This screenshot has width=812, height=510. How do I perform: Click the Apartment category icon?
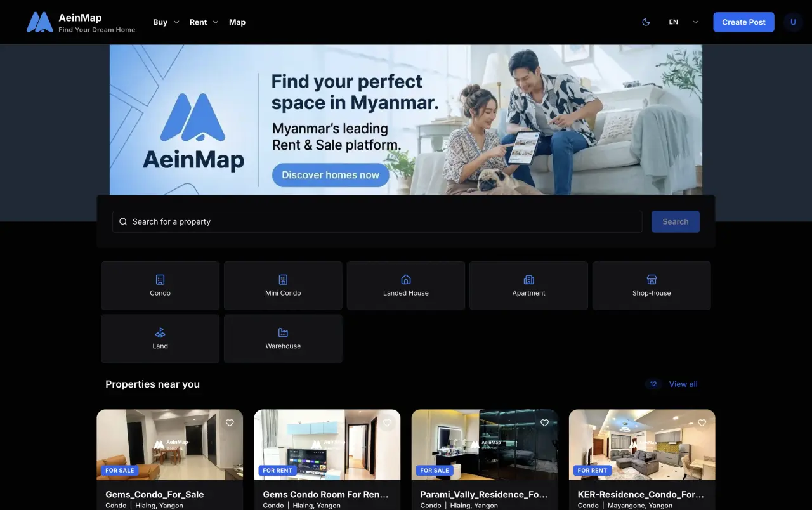coord(529,279)
